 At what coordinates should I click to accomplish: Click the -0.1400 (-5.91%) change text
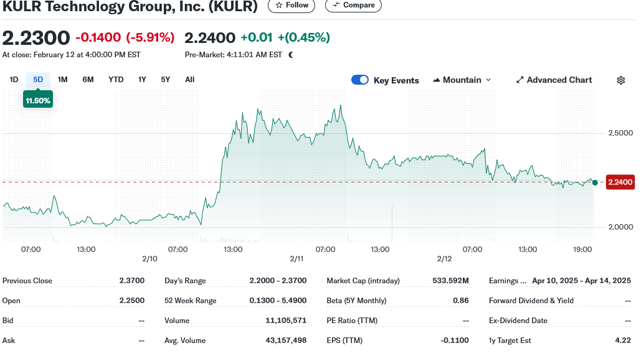point(125,38)
